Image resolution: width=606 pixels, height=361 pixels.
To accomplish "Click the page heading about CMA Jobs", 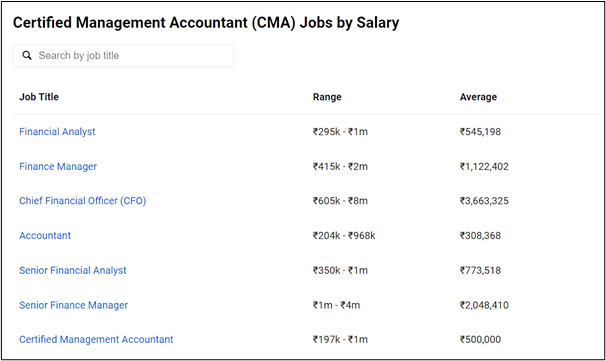I will (x=206, y=23).
